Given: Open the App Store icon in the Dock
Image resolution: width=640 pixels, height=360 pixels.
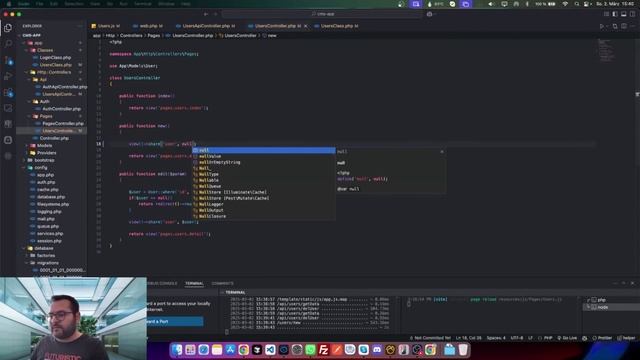Looking at the screenshot, I should tap(230, 350).
